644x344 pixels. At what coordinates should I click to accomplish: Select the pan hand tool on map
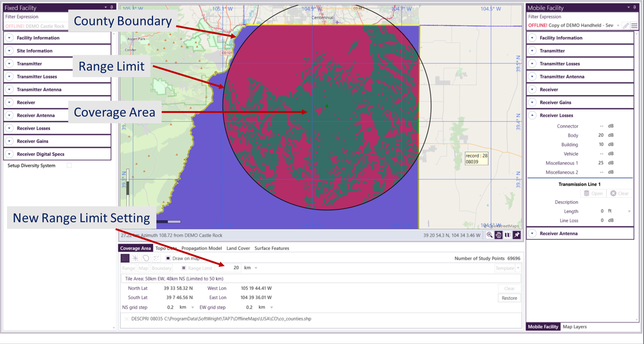(x=498, y=235)
